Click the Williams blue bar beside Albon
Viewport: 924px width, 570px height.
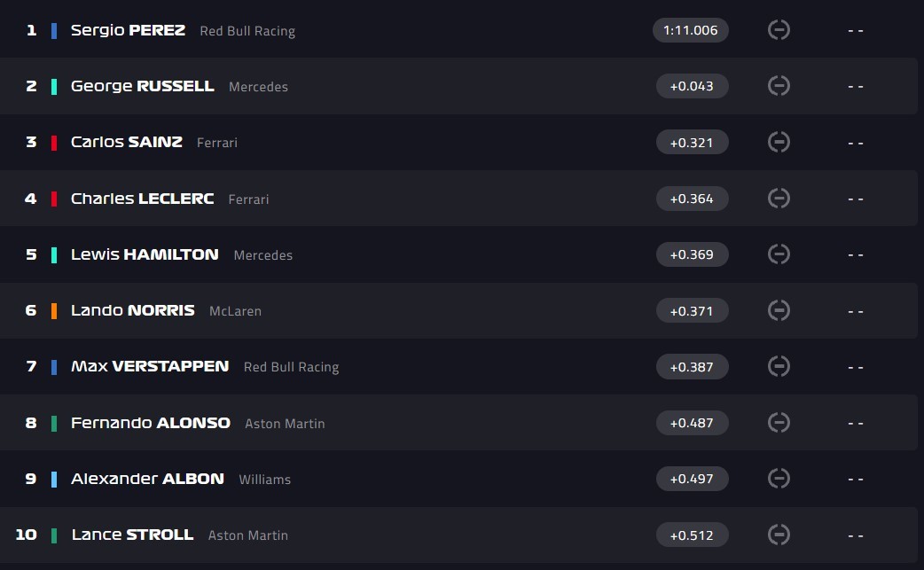[x=54, y=480]
